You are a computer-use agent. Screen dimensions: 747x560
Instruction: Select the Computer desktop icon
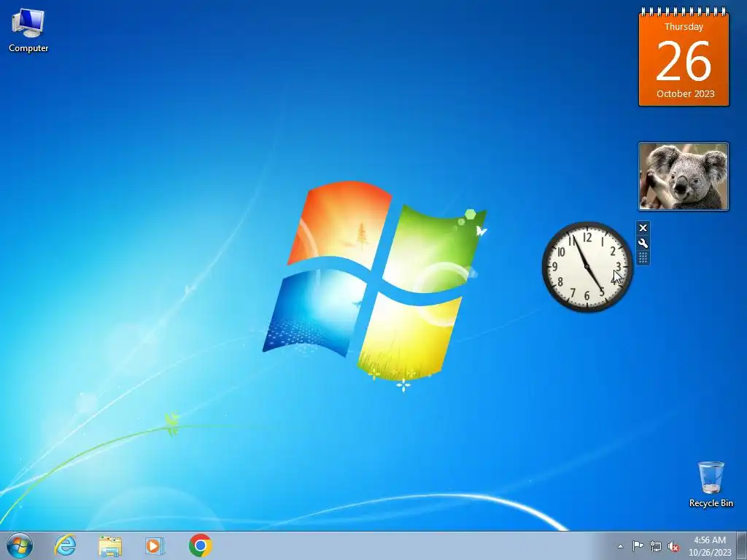(28, 31)
